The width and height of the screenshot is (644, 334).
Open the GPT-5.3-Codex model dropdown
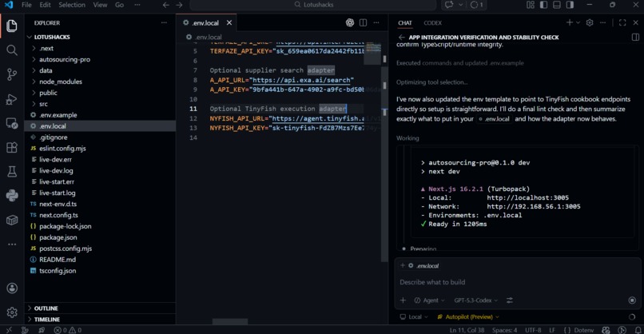(475, 300)
